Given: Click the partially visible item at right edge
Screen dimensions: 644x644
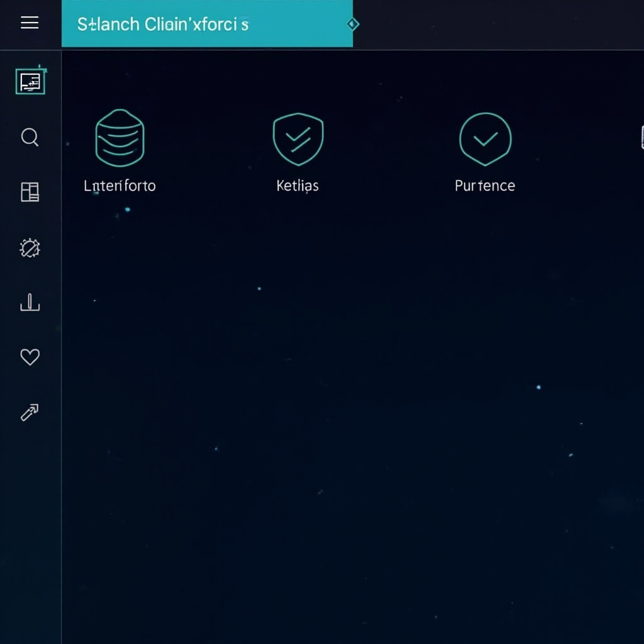Looking at the screenshot, I should point(642,138).
